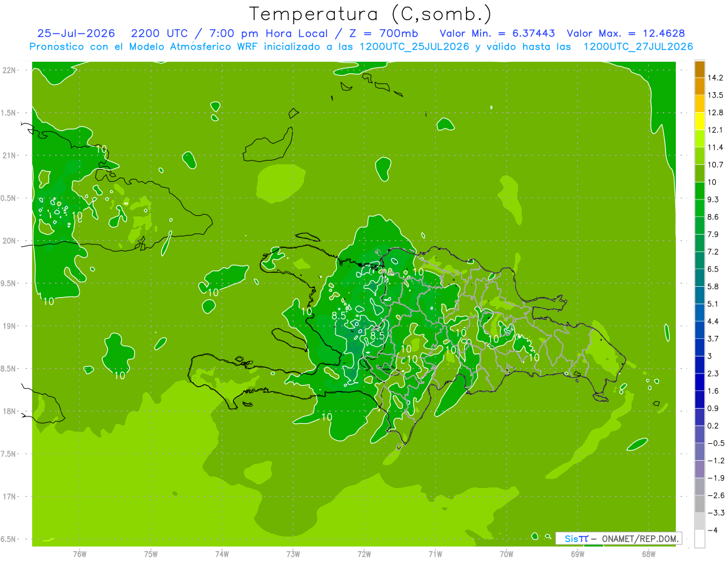Click the "19N" latitude tick label
This screenshot has height=562, width=728.
tap(10, 326)
